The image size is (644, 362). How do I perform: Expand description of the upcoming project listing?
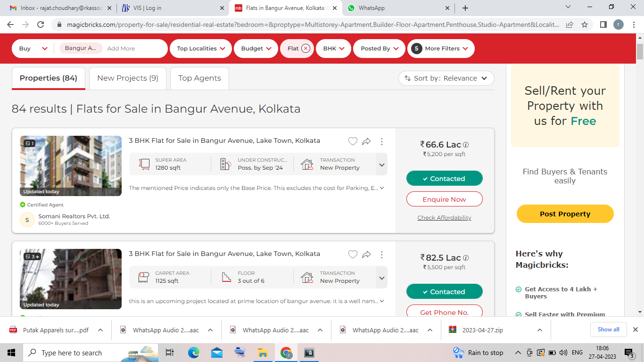pyautogui.click(x=382, y=301)
